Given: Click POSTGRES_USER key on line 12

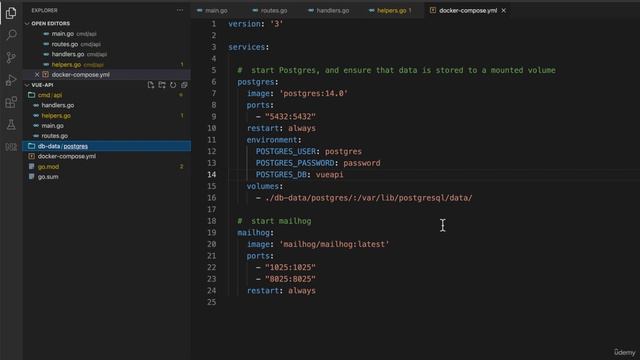Looking at the screenshot, I should pyautogui.click(x=286, y=151).
